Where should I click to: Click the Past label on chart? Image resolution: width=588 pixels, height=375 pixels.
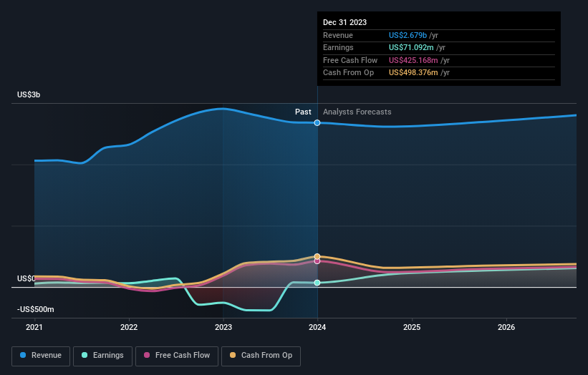pos(303,112)
